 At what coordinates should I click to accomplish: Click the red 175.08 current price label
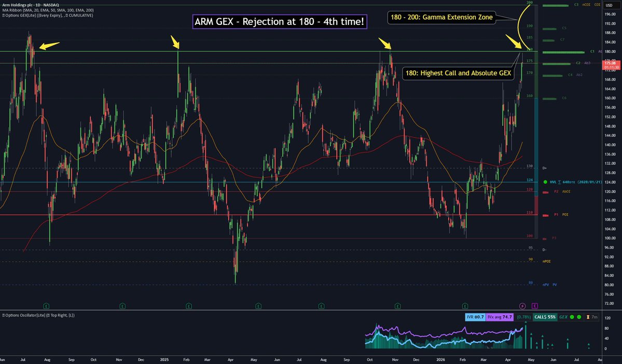[611, 65]
